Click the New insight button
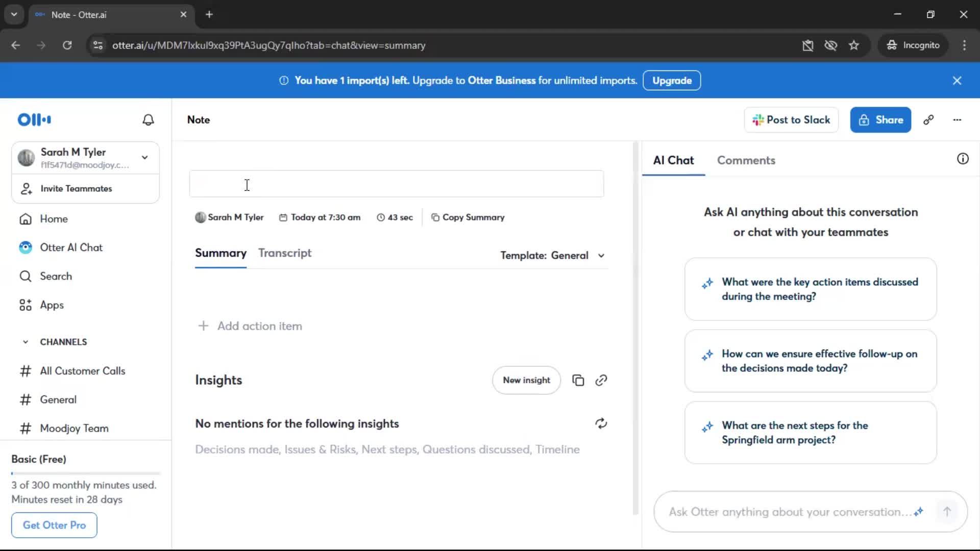 [526, 380]
